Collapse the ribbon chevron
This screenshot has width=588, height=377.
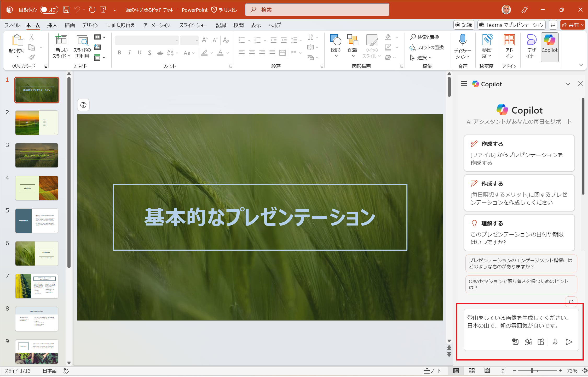point(581,64)
